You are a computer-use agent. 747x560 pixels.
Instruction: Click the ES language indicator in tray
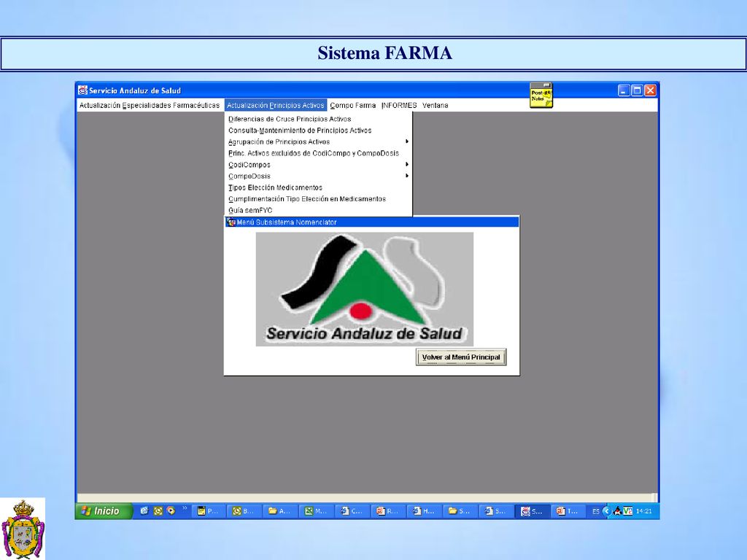tap(595, 511)
